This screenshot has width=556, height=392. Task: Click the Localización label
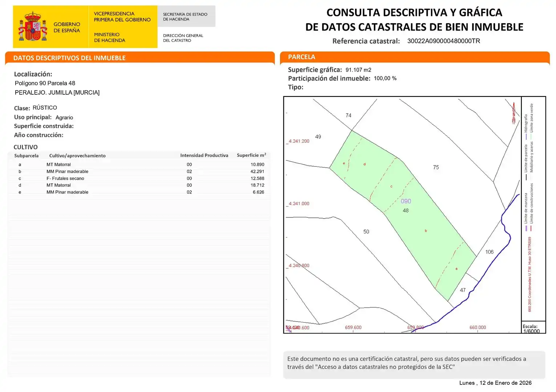pos(33,74)
